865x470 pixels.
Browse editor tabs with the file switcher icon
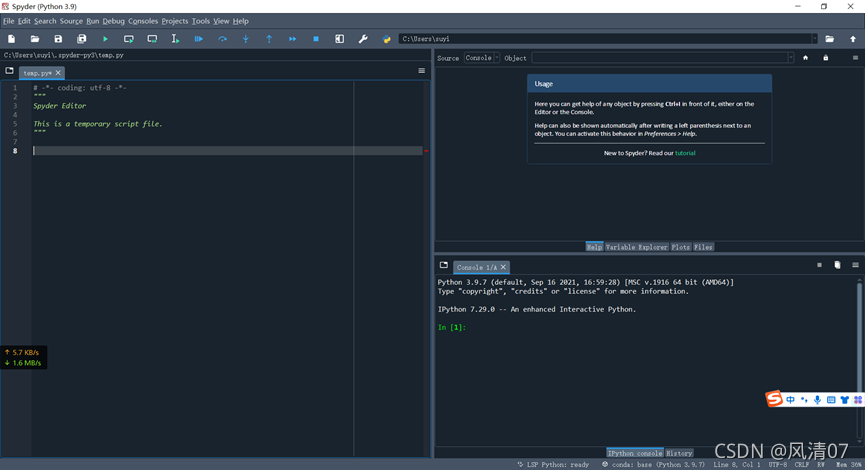point(9,71)
